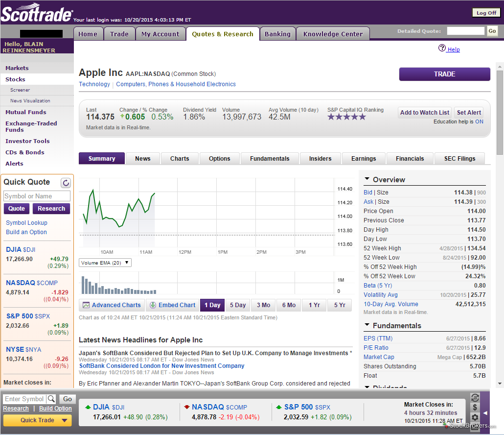This screenshot has width=504, height=435.
Task: Click the red down arrow beside NASDAQ ticker
Action: (187, 407)
